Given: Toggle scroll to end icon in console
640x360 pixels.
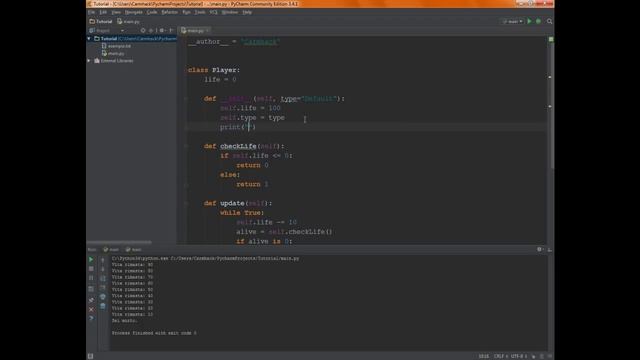Looking at the screenshot, I should point(102,288).
